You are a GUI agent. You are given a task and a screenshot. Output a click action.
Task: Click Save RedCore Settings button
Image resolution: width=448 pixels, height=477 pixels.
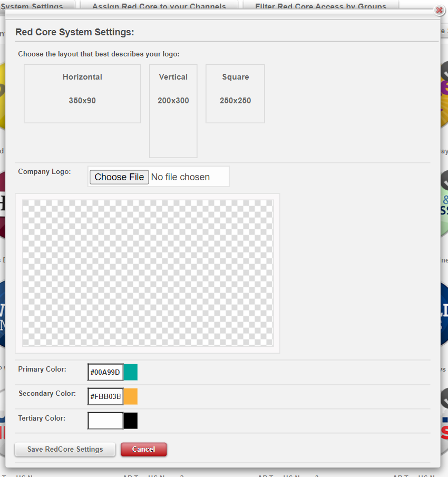point(65,449)
